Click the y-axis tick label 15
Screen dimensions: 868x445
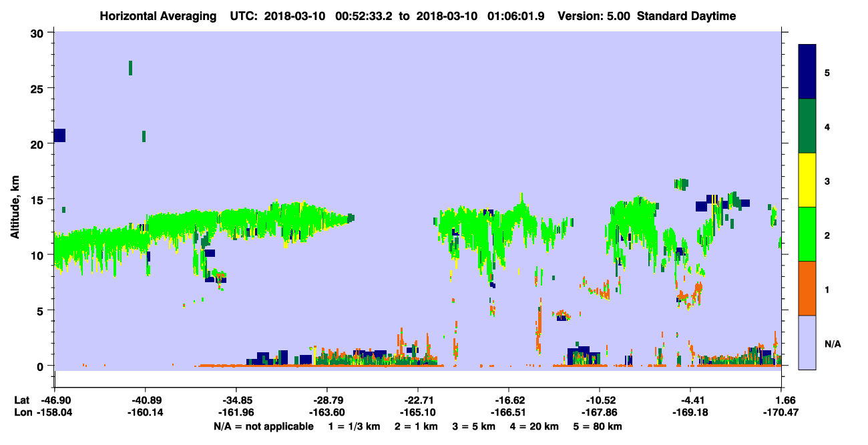39,199
